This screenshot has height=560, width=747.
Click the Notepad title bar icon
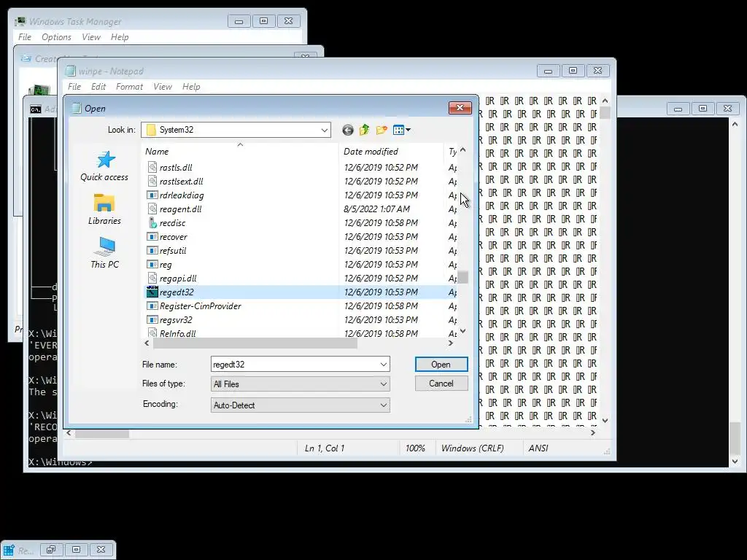coord(71,71)
